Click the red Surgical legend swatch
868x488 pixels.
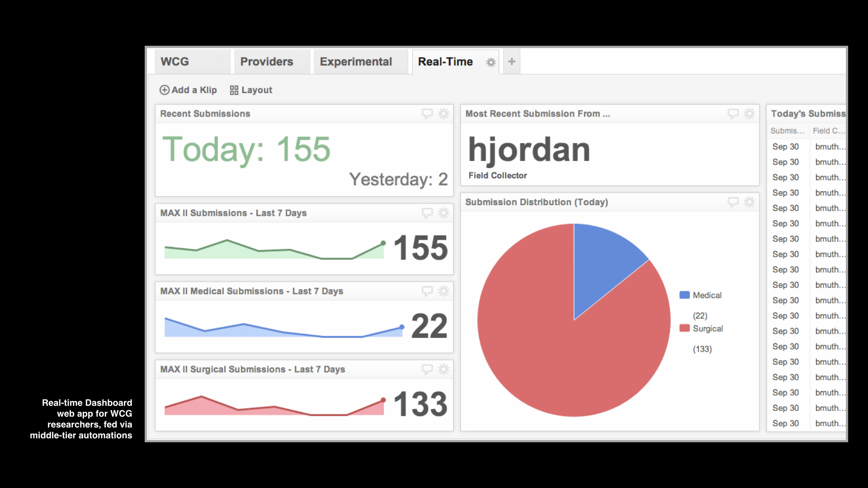(x=684, y=328)
